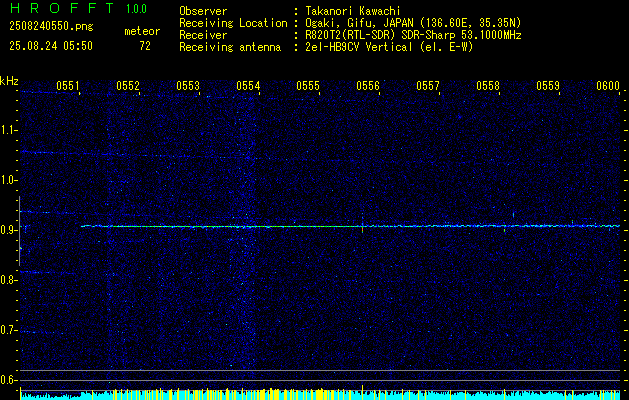Viewport: 629px width, 400px height.
Task: Click the Receiving Location label
Action: click(233, 23)
